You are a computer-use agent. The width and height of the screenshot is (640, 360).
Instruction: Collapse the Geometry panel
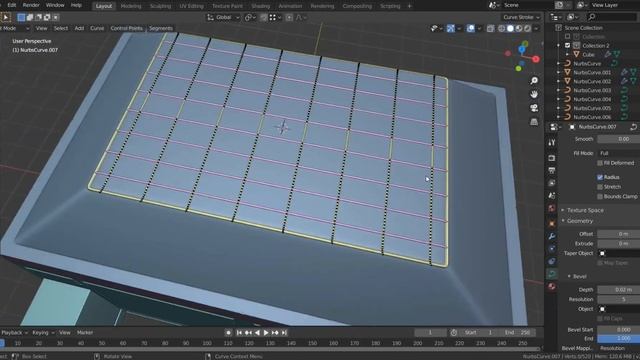tap(580, 221)
